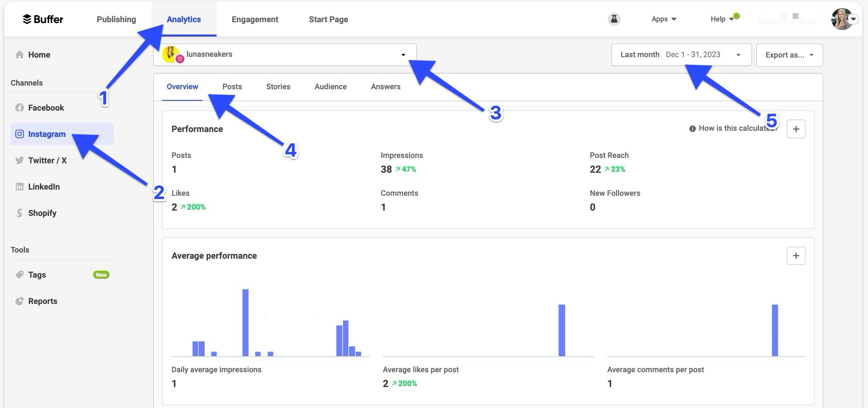Expand the Apps menu
Image resolution: width=868 pixels, height=408 pixels.
pyautogui.click(x=663, y=19)
